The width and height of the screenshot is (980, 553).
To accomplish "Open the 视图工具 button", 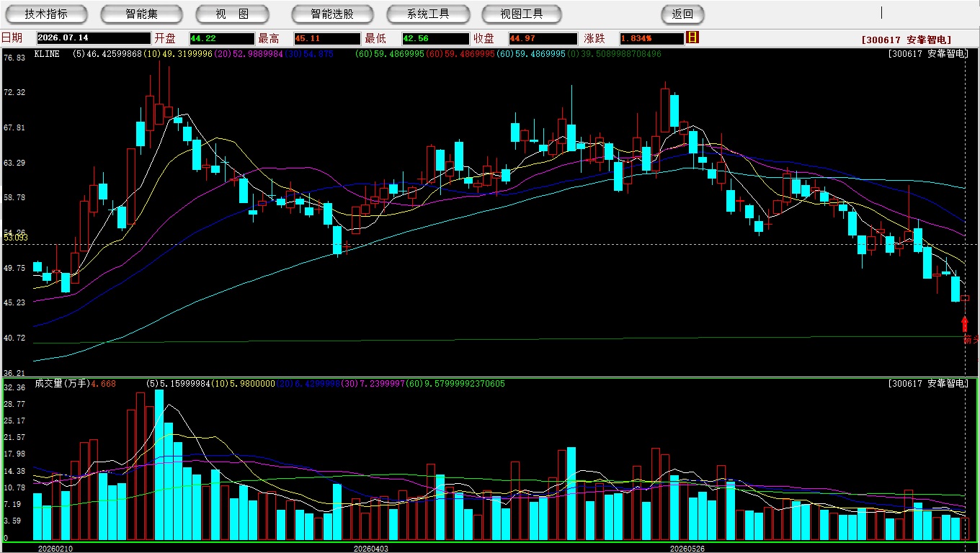I will [x=522, y=14].
